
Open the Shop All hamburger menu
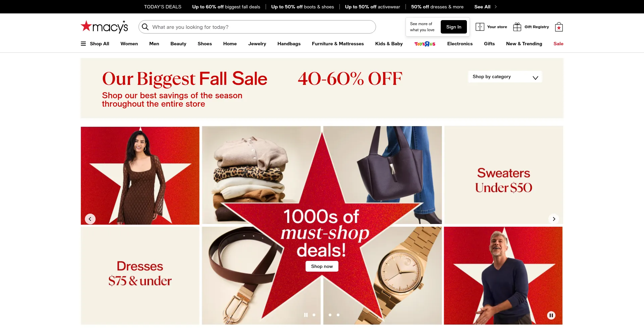pos(84,44)
